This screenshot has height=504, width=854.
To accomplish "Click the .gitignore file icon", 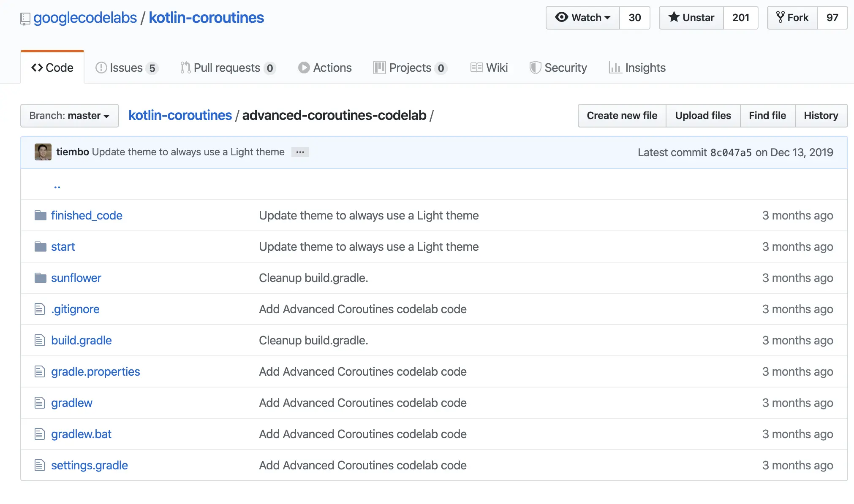I will pyautogui.click(x=40, y=309).
